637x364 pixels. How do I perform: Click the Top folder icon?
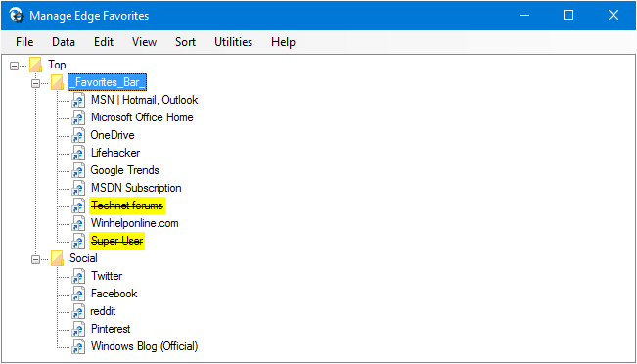pos(36,65)
